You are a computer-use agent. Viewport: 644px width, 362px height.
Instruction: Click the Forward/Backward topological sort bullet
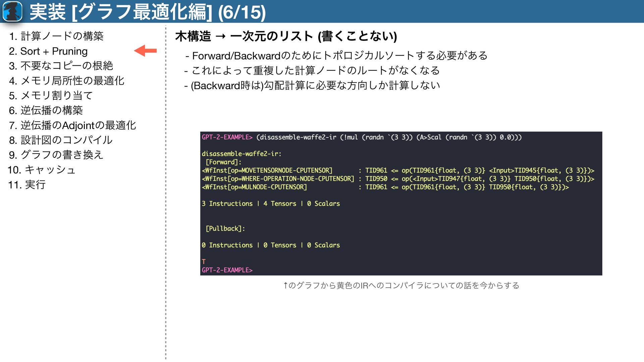[336, 55]
